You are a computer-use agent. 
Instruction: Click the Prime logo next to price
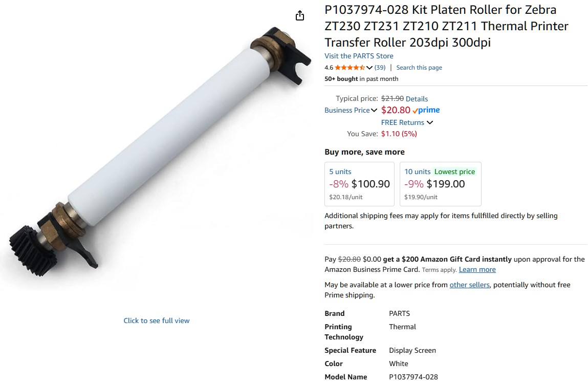426,110
